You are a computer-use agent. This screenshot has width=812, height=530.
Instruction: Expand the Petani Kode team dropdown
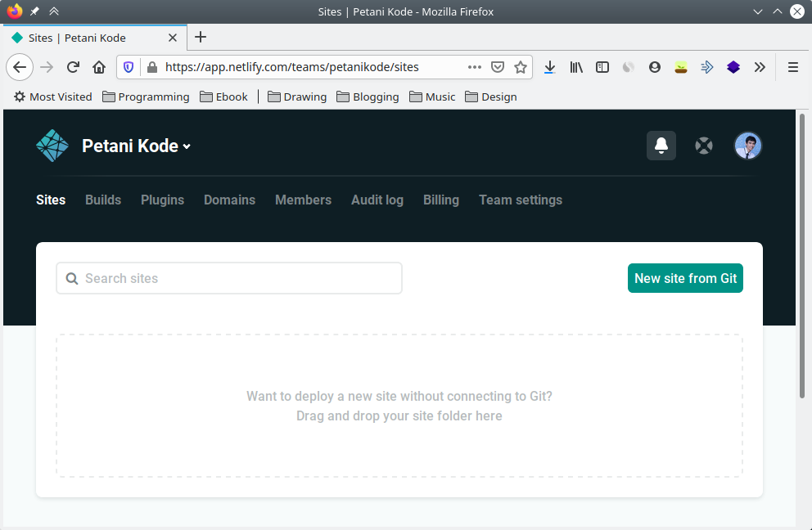[187, 146]
